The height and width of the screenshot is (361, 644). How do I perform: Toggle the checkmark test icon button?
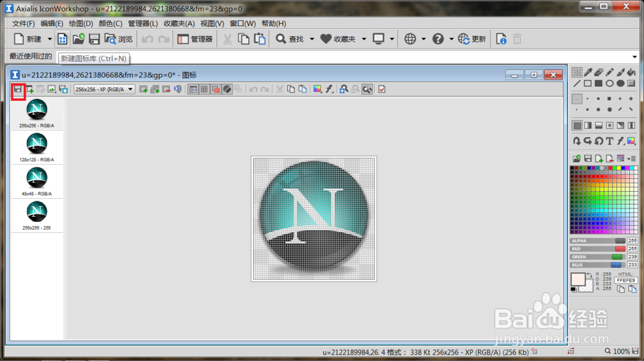[382, 89]
